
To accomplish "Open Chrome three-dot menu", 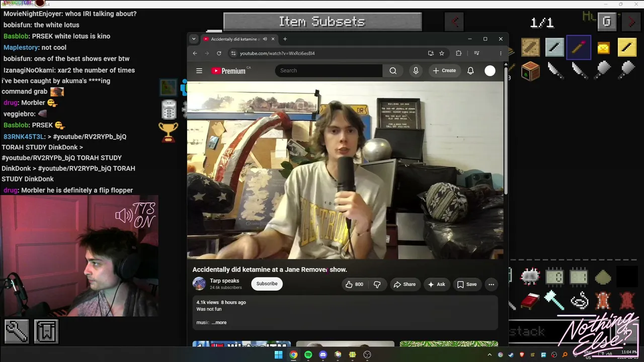I will point(501,53).
